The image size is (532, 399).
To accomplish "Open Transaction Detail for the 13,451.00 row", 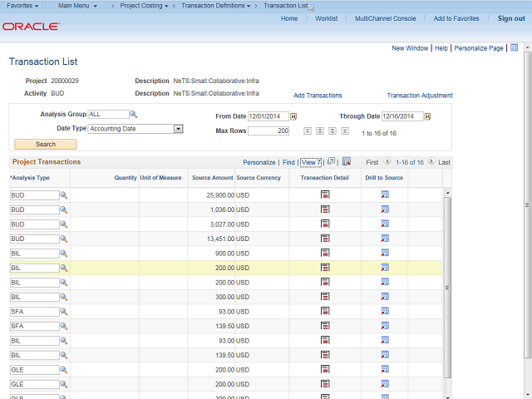I will (325, 239).
